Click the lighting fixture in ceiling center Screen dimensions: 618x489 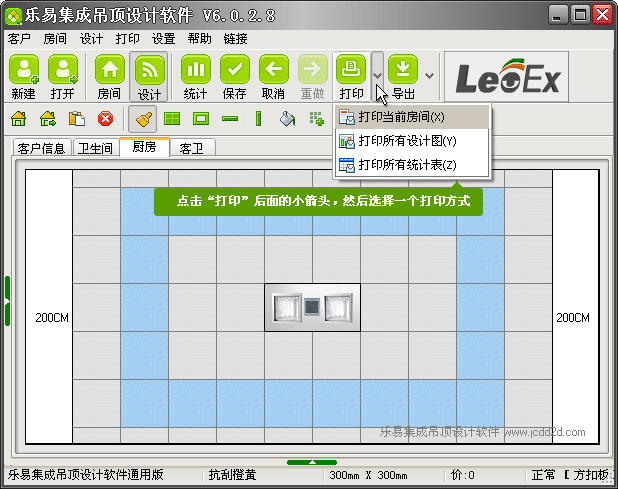pos(311,307)
